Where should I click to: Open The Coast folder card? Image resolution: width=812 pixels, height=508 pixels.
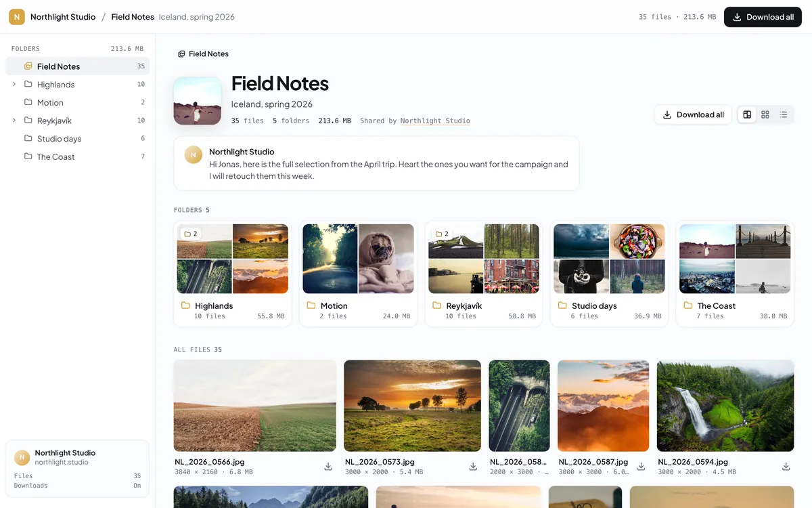(735, 274)
